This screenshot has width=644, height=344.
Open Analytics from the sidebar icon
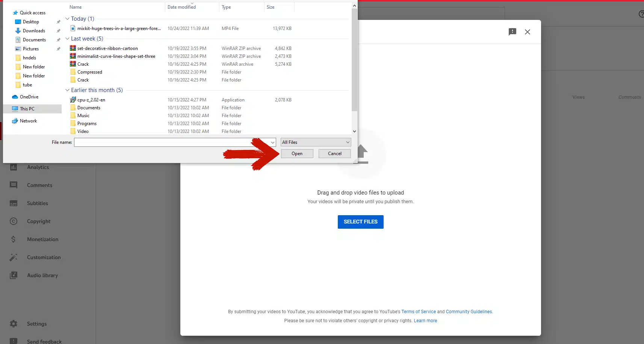[x=14, y=167]
